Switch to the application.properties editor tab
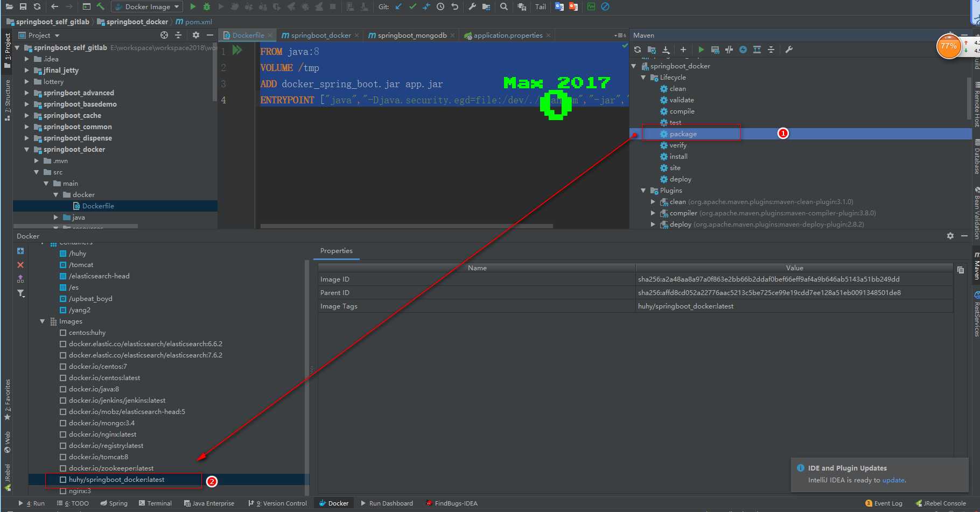Image resolution: width=980 pixels, height=512 pixels. pyautogui.click(x=507, y=35)
